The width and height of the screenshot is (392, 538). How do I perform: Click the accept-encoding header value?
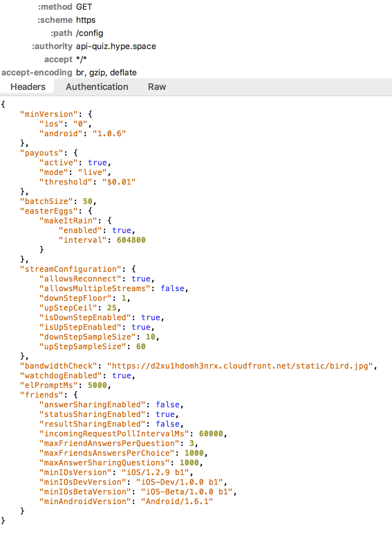pyautogui.click(x=106, y=73)
